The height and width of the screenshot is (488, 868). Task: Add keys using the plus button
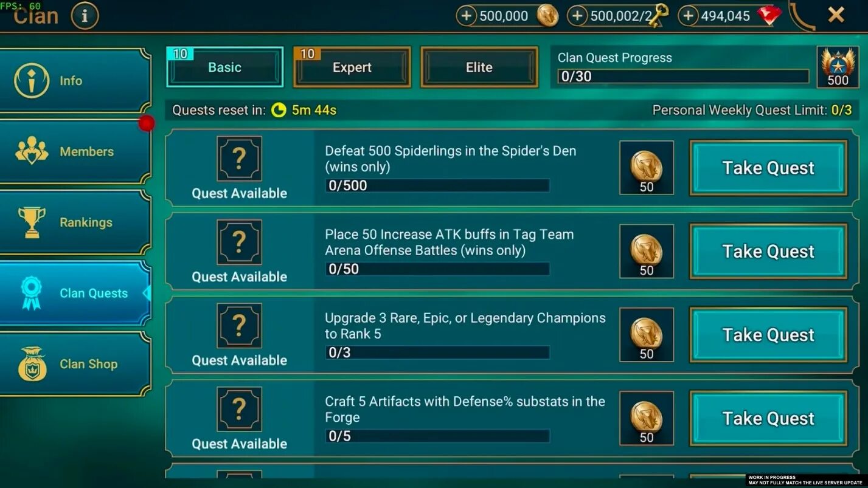point(577,16)
